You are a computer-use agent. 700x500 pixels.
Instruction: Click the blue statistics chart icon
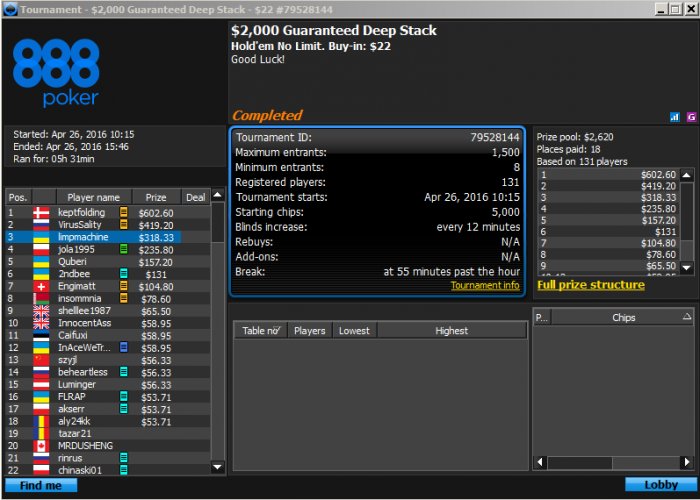tap(674, 117)
